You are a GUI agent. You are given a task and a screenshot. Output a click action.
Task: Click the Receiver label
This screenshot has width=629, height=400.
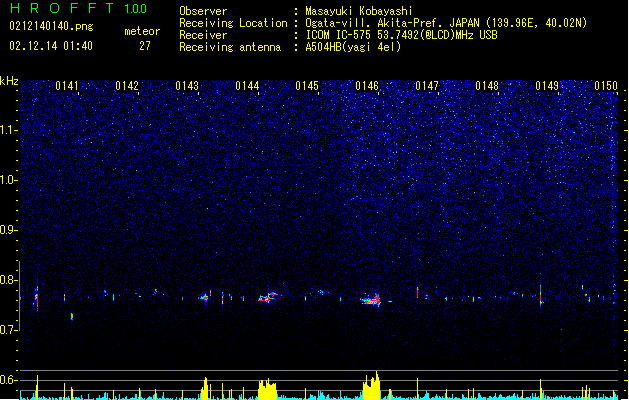coord(203,35)
